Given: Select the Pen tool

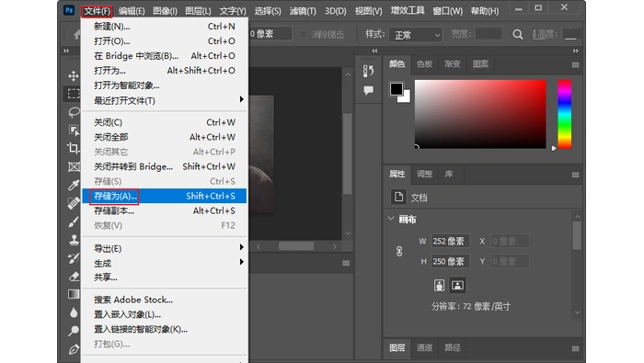Looking at the screenshot, I should 74,349.
